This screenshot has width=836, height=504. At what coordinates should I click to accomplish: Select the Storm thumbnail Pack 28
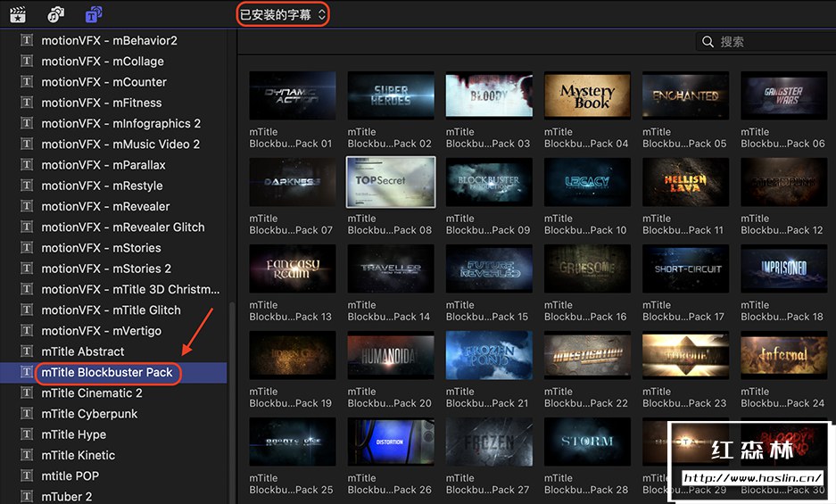coord(587,442)
